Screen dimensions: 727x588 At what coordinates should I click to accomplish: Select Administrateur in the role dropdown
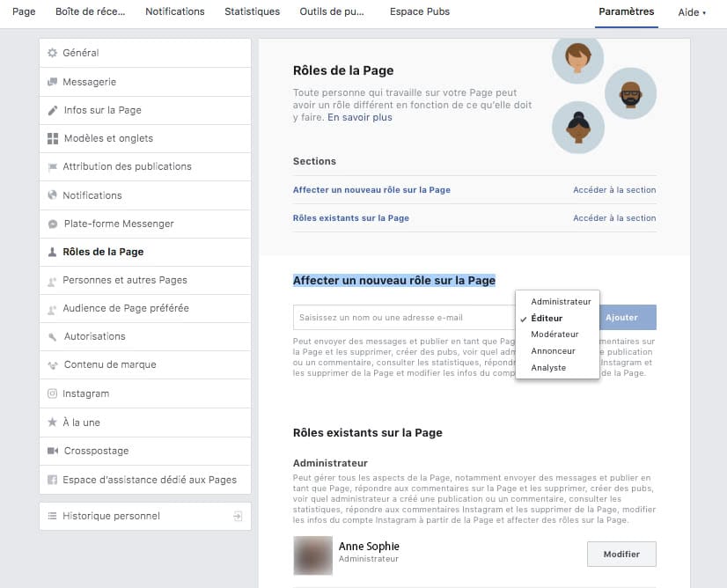[x=561, y=302]
